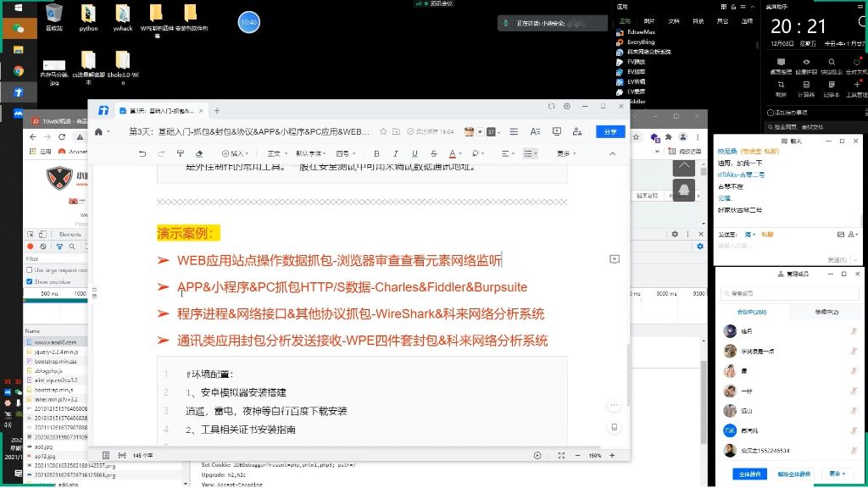Apply strikethrough formatting (S)
Screen dimensions: 868x488
(433, 154)
